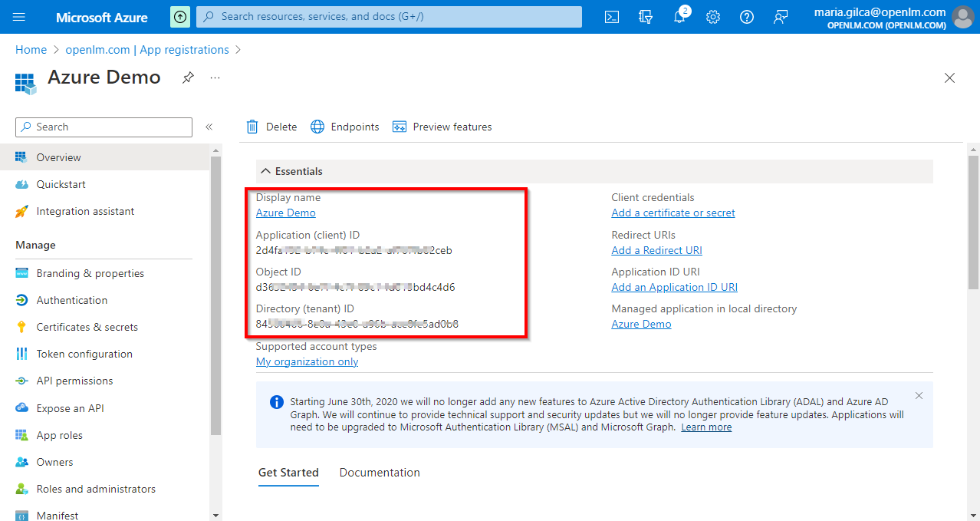Switch to the Documentation tab

coord(380,473)
